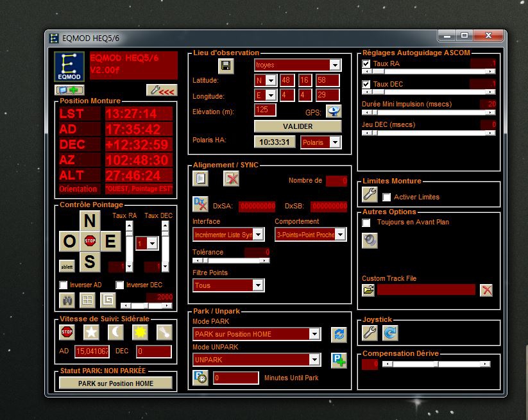Adjust the Taux RA autoguiding slider
The width and height of the screenshot is (528, 420).
point(429,71)
